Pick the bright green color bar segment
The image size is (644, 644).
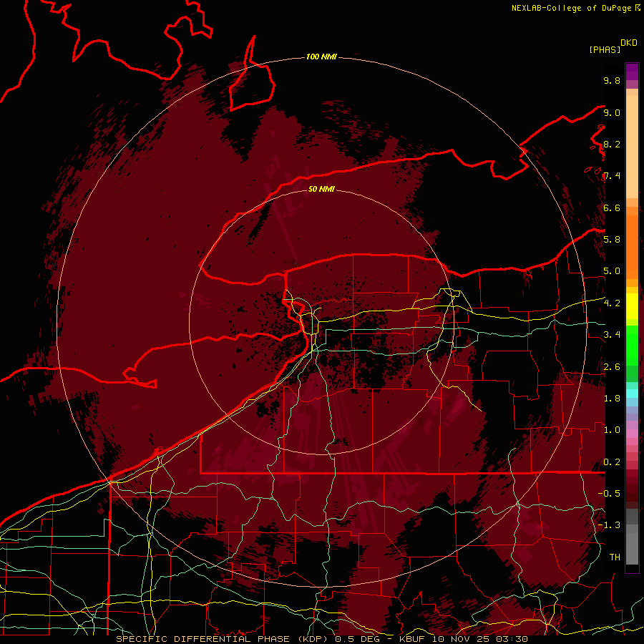[632, 346]
